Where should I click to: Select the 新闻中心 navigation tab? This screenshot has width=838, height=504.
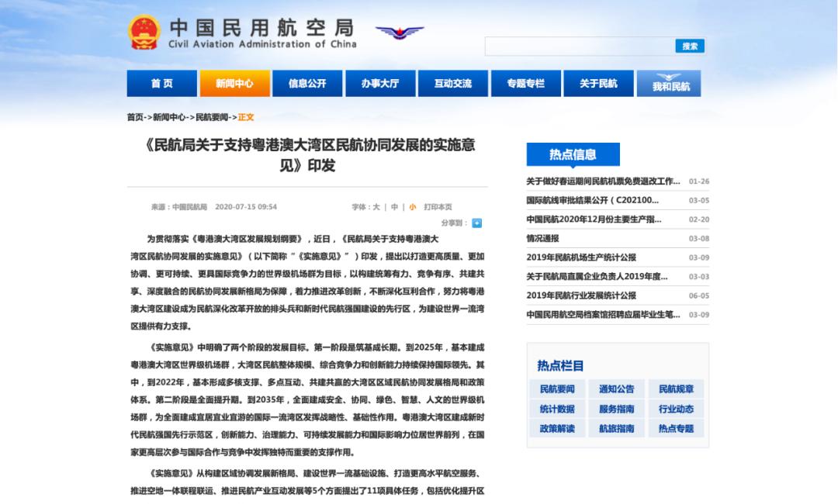click(234, 84)
